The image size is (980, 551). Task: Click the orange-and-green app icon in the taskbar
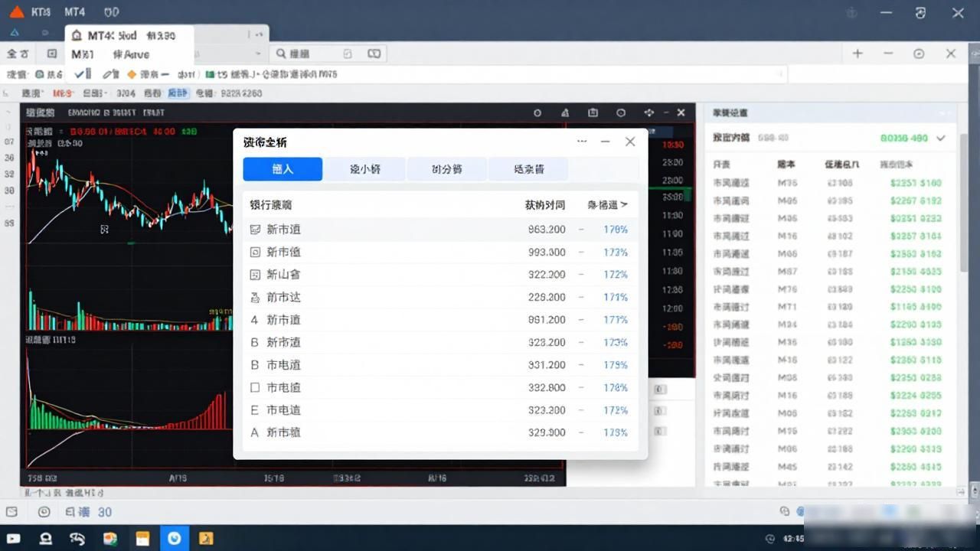tap(110, 538)
